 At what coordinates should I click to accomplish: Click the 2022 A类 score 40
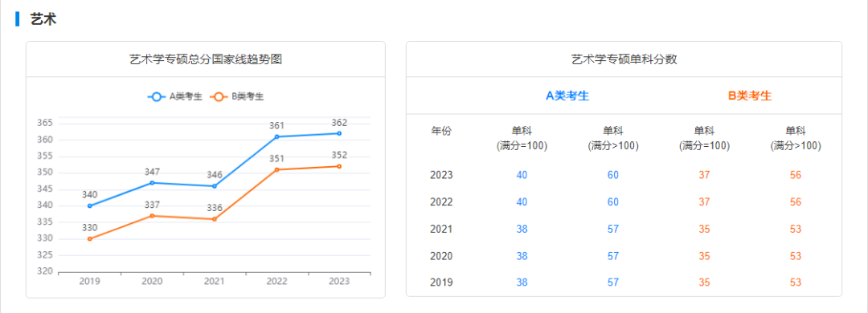(522, 202)
